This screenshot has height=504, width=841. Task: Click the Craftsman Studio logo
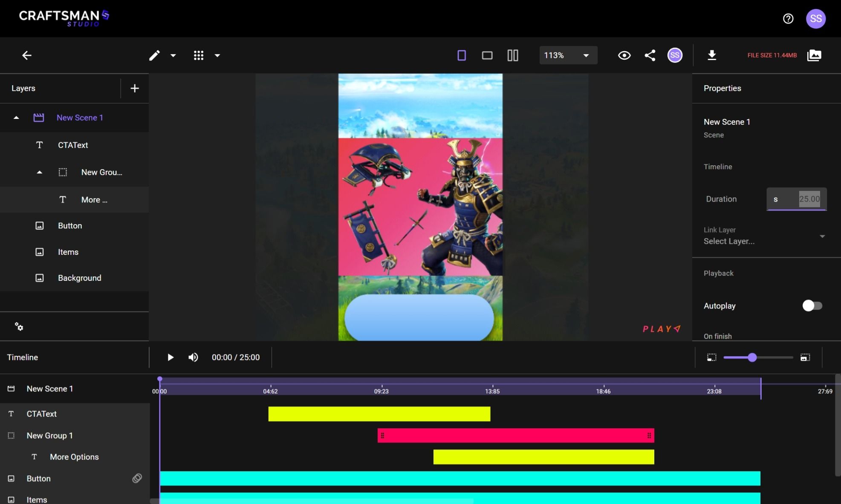[64, 18]
